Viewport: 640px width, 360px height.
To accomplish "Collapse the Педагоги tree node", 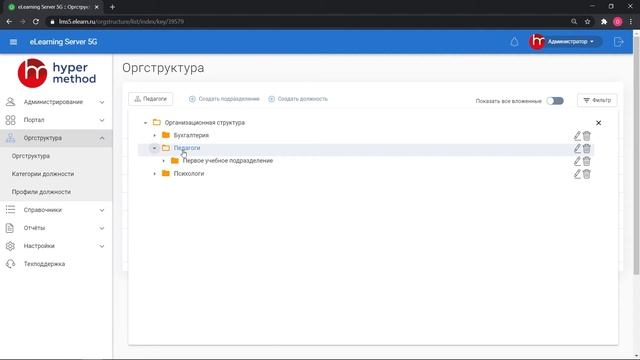I will click(x=154, y=148).
